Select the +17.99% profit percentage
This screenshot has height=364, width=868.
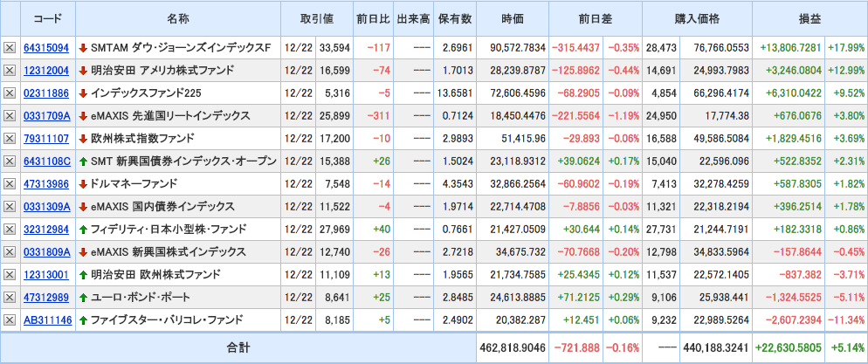click(x=846, y=48)
